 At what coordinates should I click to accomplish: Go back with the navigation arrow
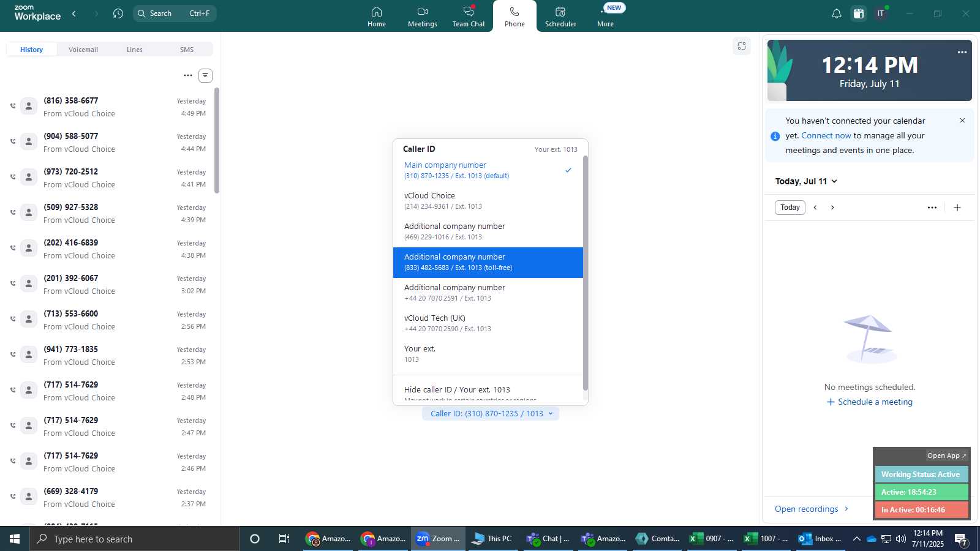74,13
